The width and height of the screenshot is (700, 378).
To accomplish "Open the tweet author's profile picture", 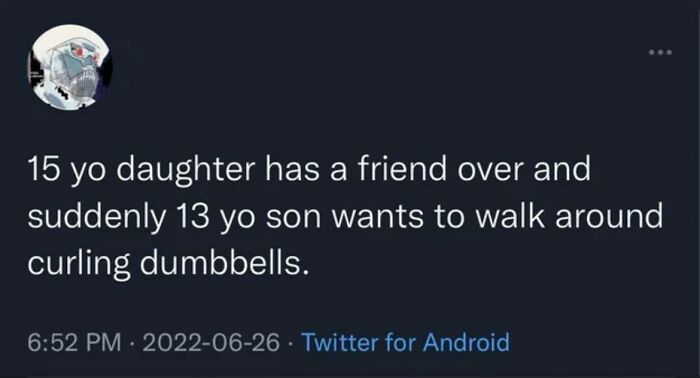I will coord(70,67).
